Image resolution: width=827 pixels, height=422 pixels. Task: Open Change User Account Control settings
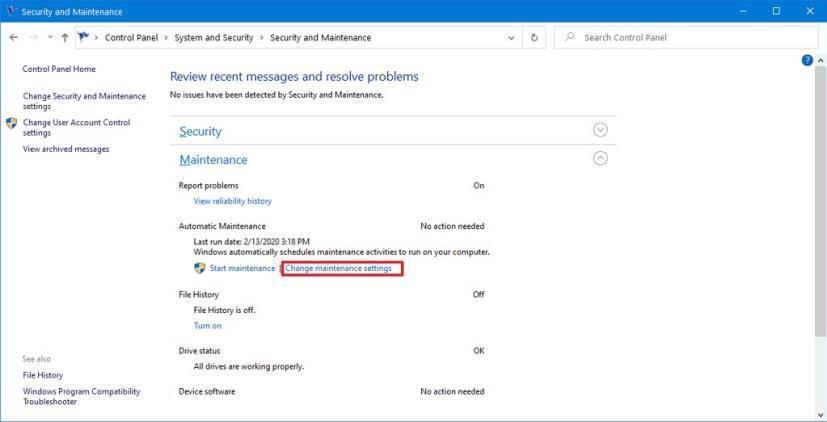76,127
